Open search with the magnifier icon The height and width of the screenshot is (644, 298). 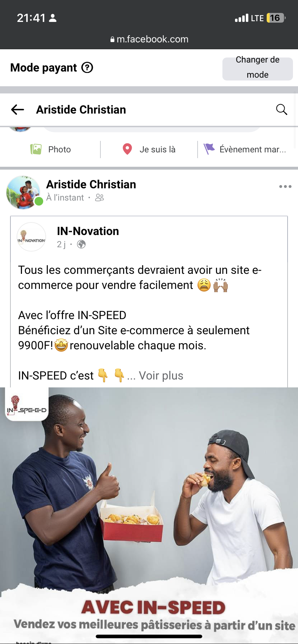click(x=281, y=110)
